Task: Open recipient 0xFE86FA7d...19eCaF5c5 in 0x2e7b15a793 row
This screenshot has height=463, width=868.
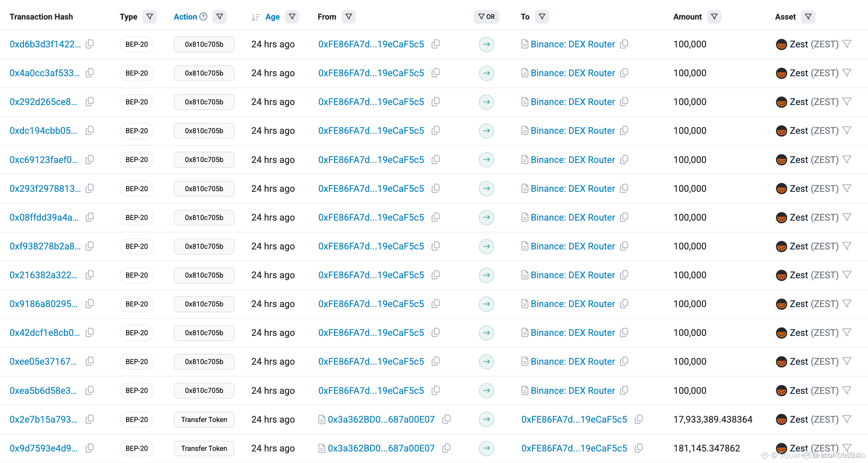Action: [x=574, y=419]
